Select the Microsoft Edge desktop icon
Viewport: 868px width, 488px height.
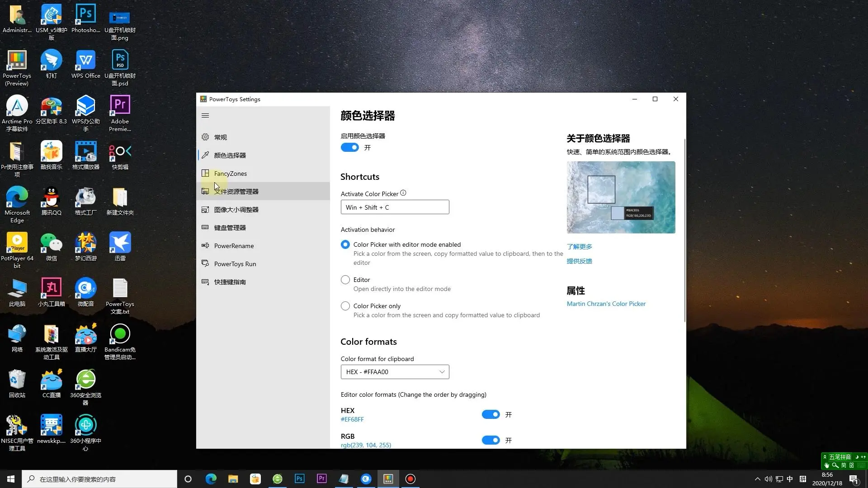17,205
